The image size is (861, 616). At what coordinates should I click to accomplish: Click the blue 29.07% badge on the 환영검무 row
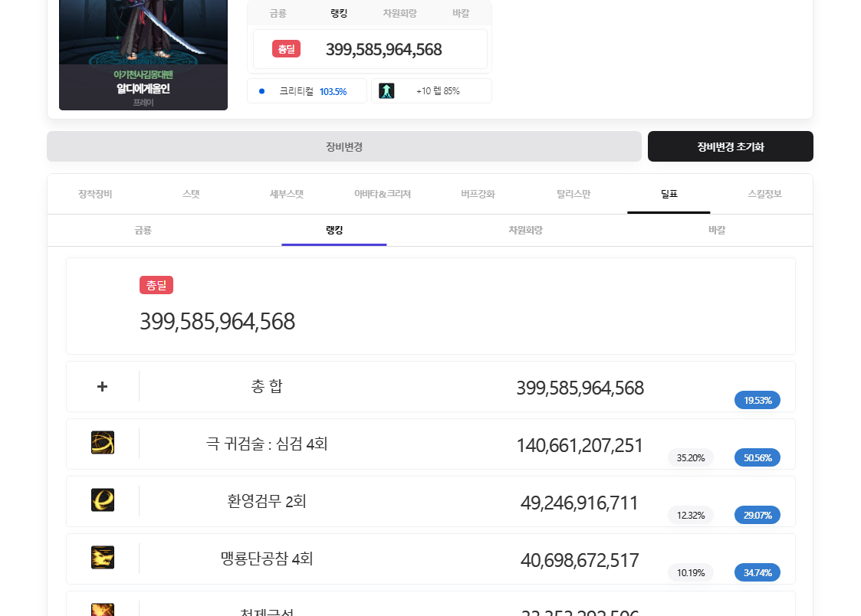[757, 515]
